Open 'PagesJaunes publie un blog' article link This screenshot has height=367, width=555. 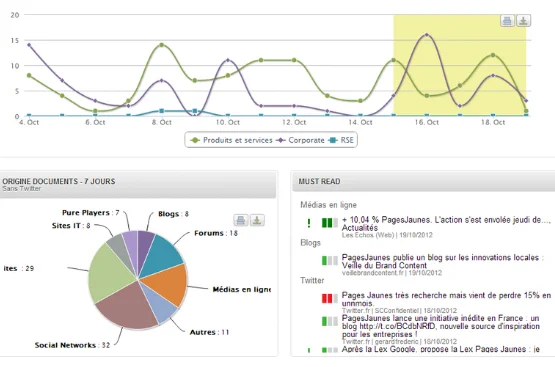coord(442,261)
